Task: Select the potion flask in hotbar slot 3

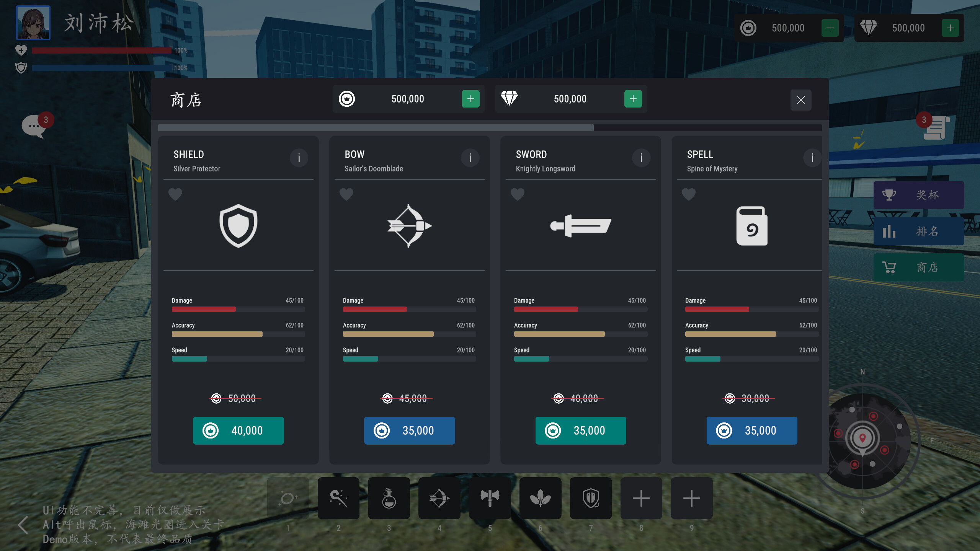Action: point(389,498)
